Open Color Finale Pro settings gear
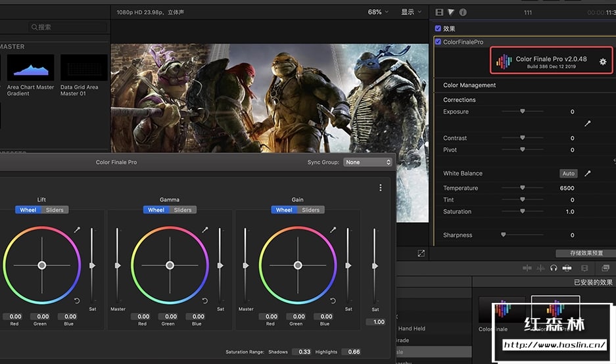The height and width of the screenshot is (364, 616). [x=603, y=62]
